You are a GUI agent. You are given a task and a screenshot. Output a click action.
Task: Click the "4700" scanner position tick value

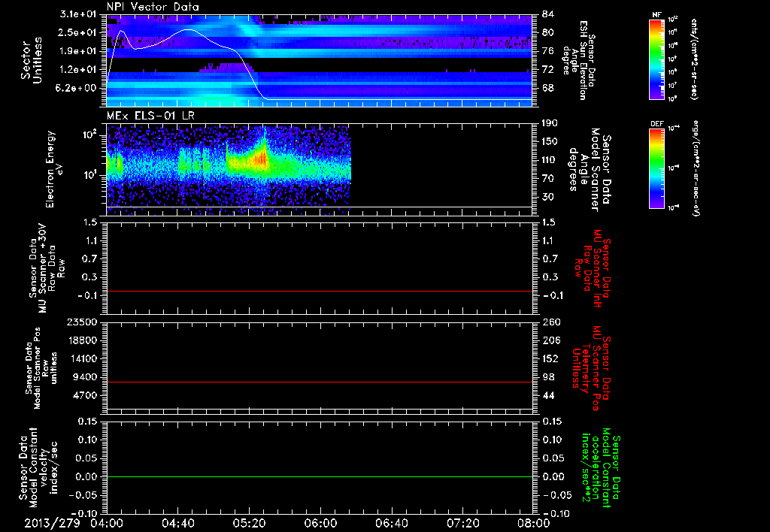coord(84,395)
